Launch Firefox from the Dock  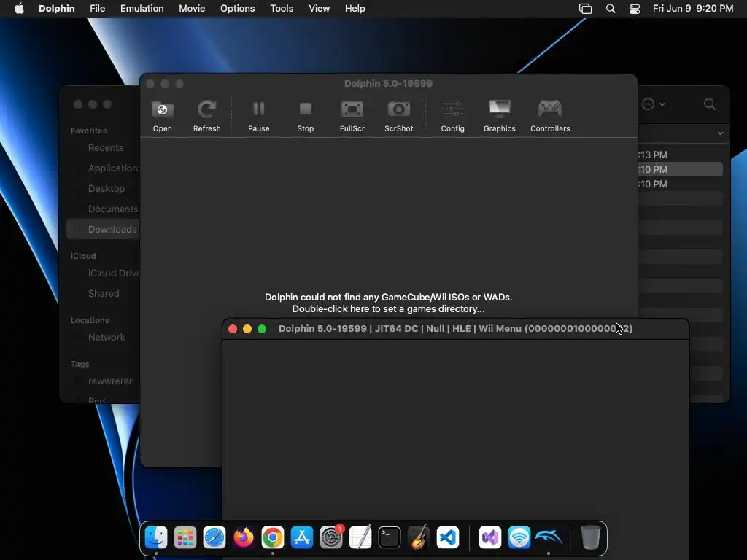tap(244, 537)
